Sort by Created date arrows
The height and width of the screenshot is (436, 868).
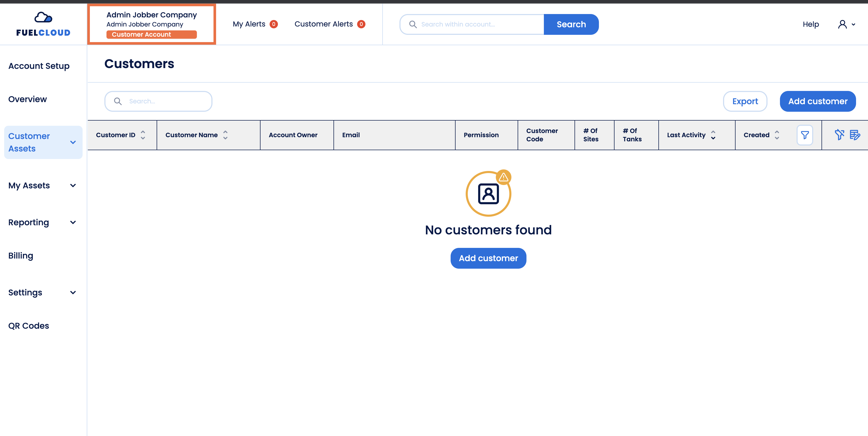[x=777, y=135]
